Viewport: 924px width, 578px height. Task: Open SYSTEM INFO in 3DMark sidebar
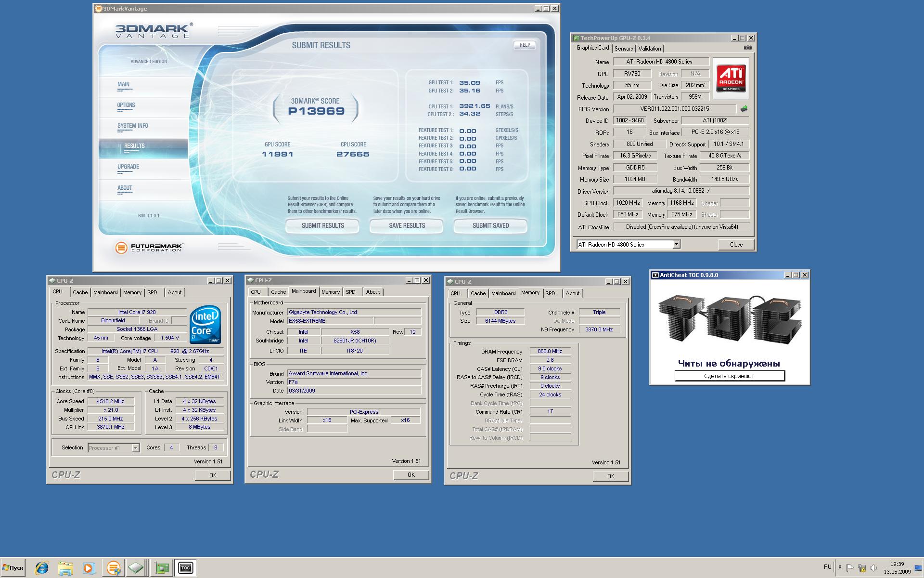point(133,126)
